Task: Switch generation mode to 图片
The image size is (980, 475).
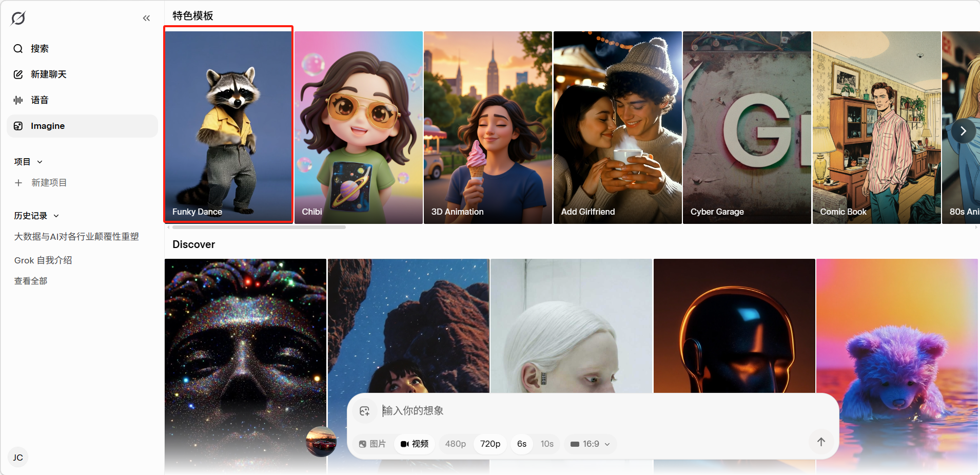Action: [x=373, y=444]
